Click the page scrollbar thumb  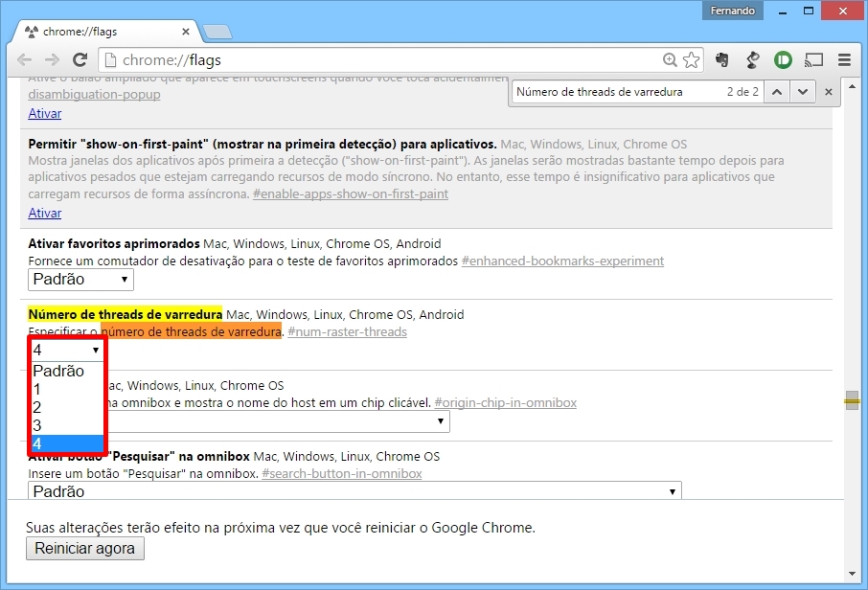(x=852, y=400)
